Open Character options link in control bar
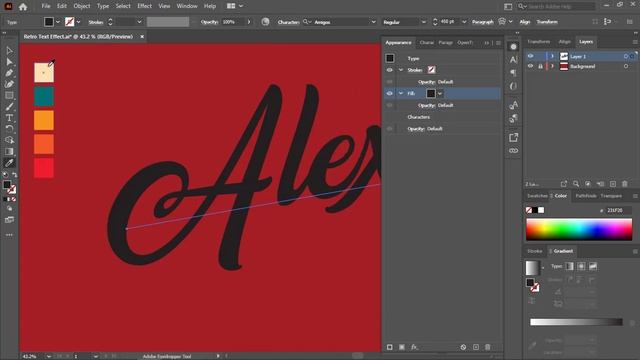 (289, 22)
